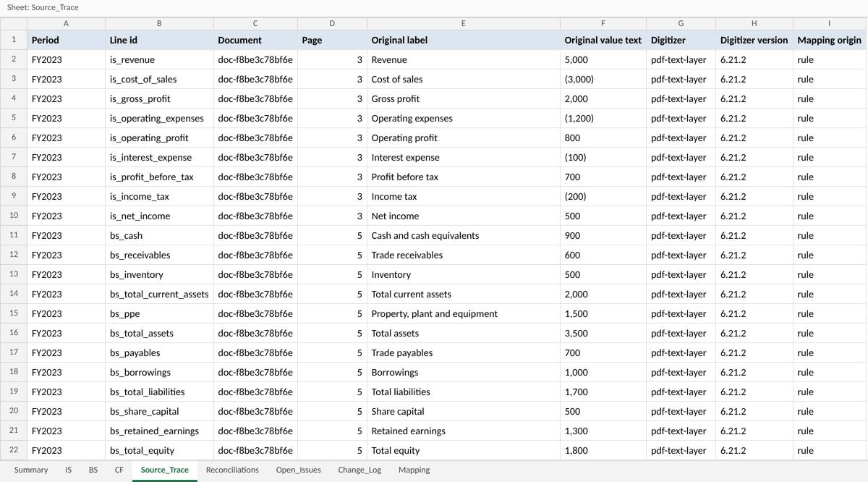
Task: Click the 5,000 value cell
Action: pyautogui.click(x=603, y=59)
